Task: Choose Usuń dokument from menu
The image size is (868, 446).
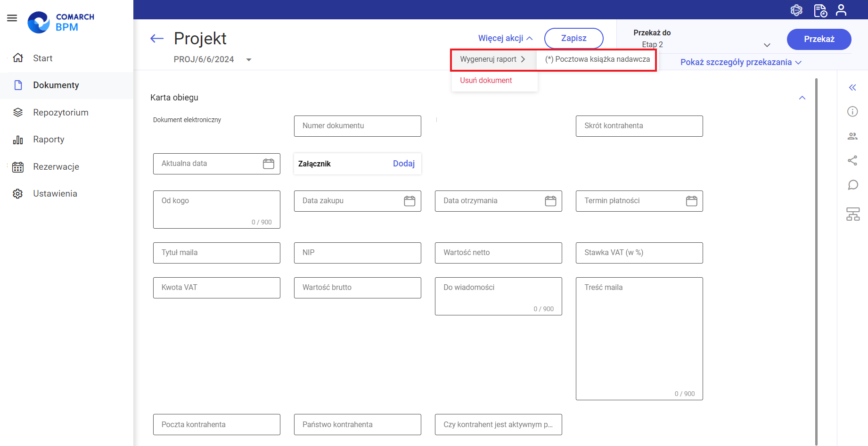Action: pos(486,81)
